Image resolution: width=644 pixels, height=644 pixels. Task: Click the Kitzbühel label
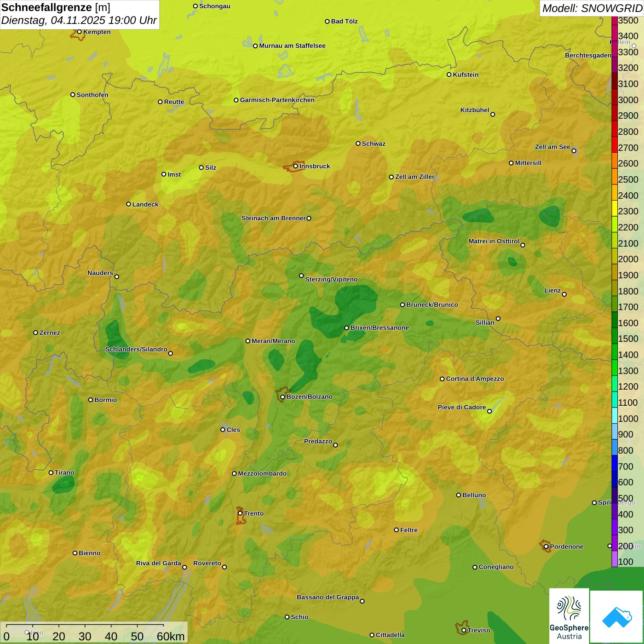[x=475, y=110]
